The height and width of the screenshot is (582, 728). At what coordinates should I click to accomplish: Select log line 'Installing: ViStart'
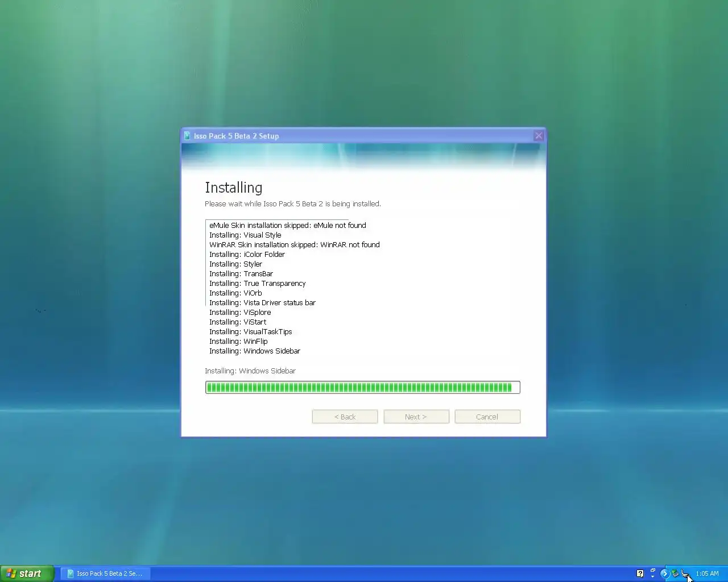pyautogui.click(x=238, y=322)
